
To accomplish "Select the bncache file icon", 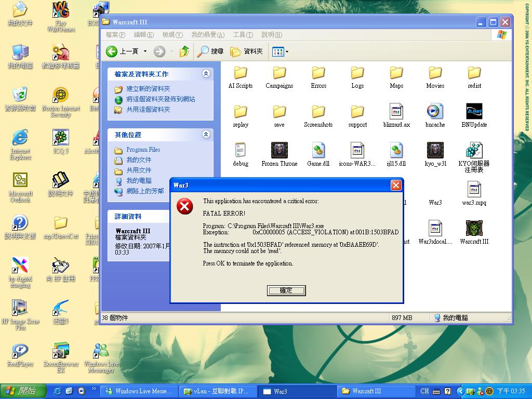I will click(435, 111).
